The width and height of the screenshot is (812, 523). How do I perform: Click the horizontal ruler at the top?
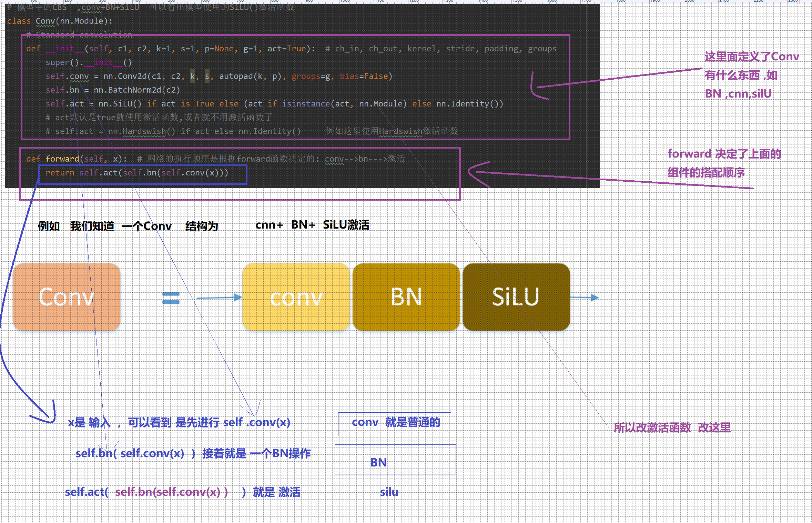(406, 2)
